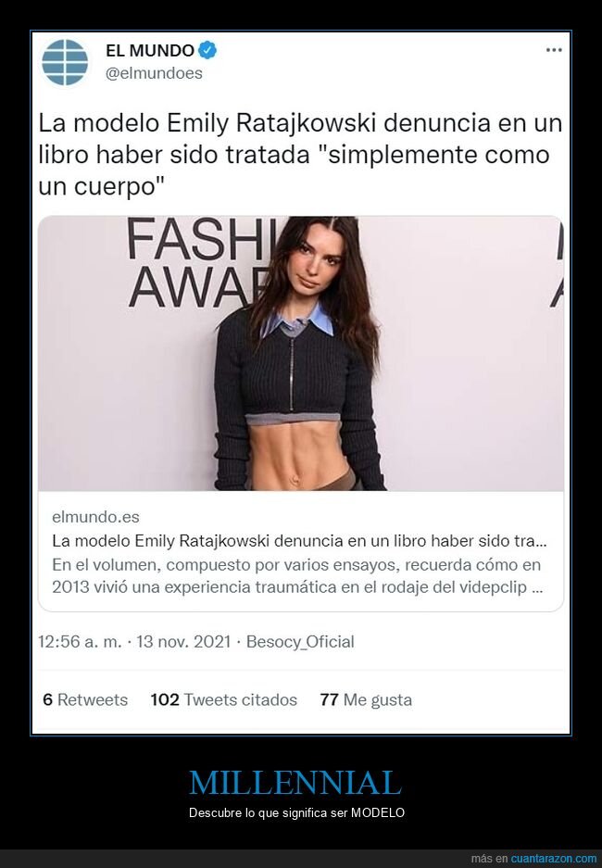The image size is (602, 868).
Task: Click the blue verified badge
Action: coord(207,50)
